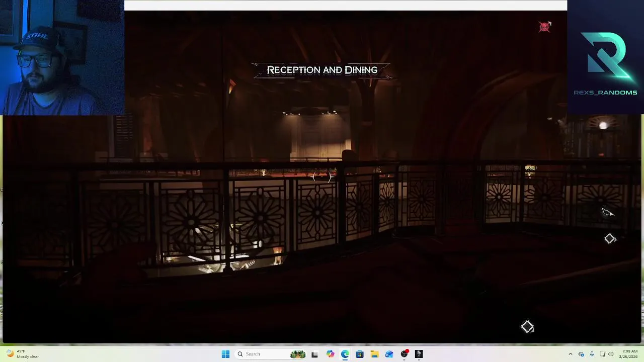This screenshot has height=362, width=644.
Task: Open File Explorer from the taskbar
Action: 374,354
